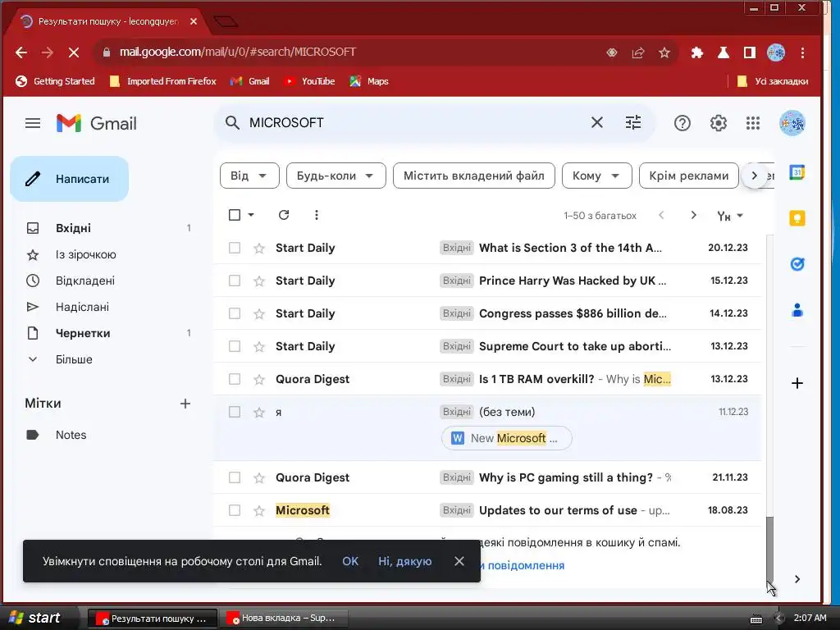Open the Google apps grid
The height and width of the screenshot is (630, 840).
753,123
